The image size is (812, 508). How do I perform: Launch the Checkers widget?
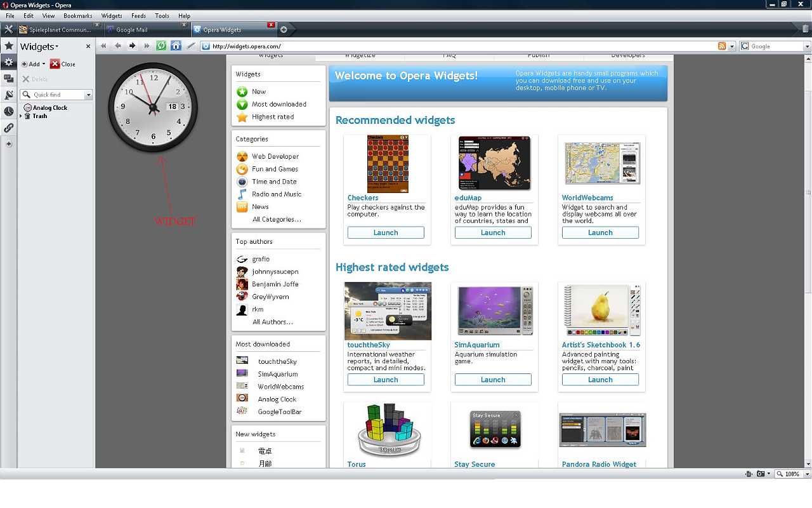point(386,232)
